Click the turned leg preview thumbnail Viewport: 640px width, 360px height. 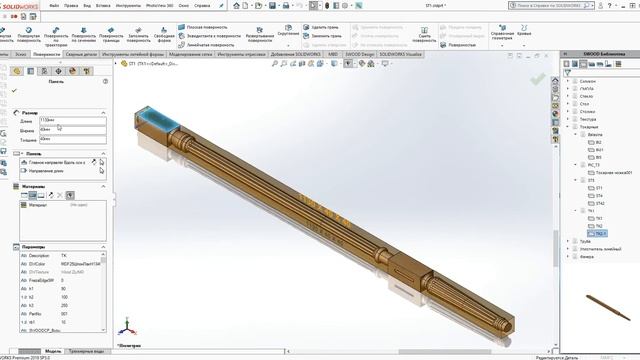[x=608, y=307]
